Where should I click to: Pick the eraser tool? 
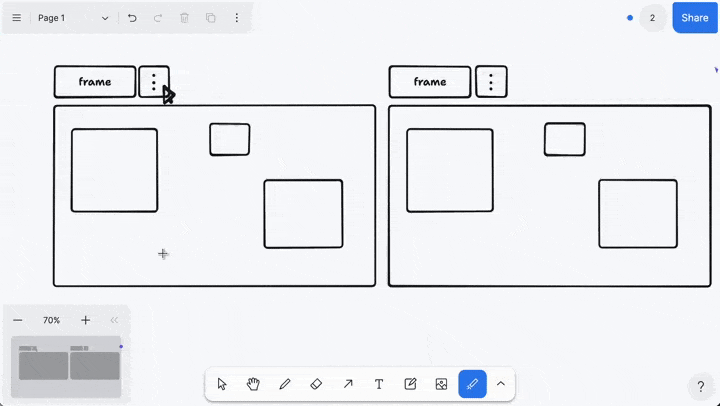pyautogui.click(x=316, y=384)
